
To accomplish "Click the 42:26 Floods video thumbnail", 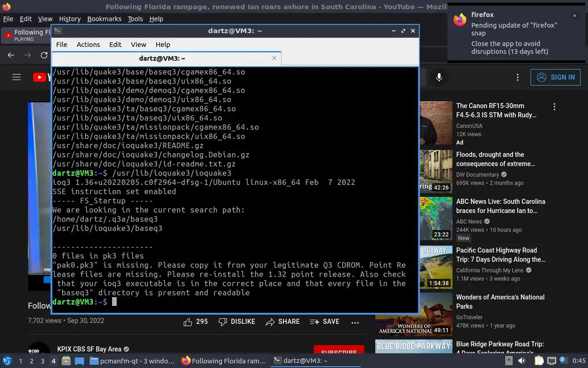I will [436, 171].
